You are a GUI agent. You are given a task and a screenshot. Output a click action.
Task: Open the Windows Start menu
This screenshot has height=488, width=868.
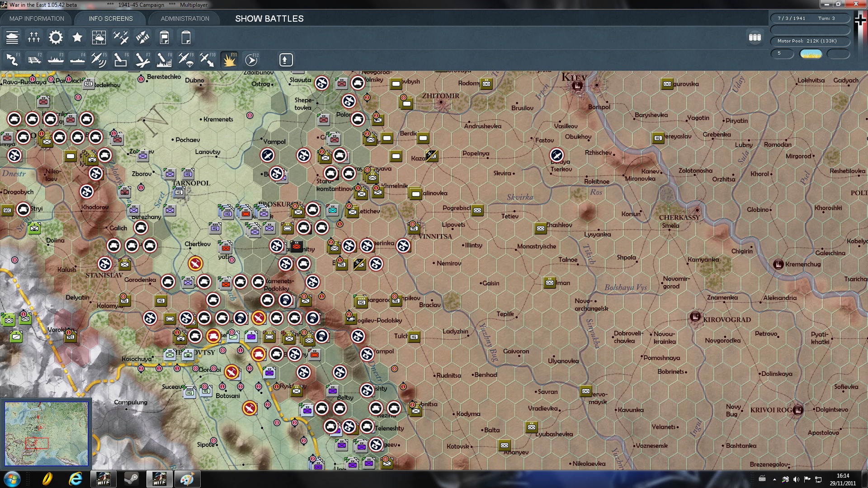pyautogui.click(x=12, y=479)
